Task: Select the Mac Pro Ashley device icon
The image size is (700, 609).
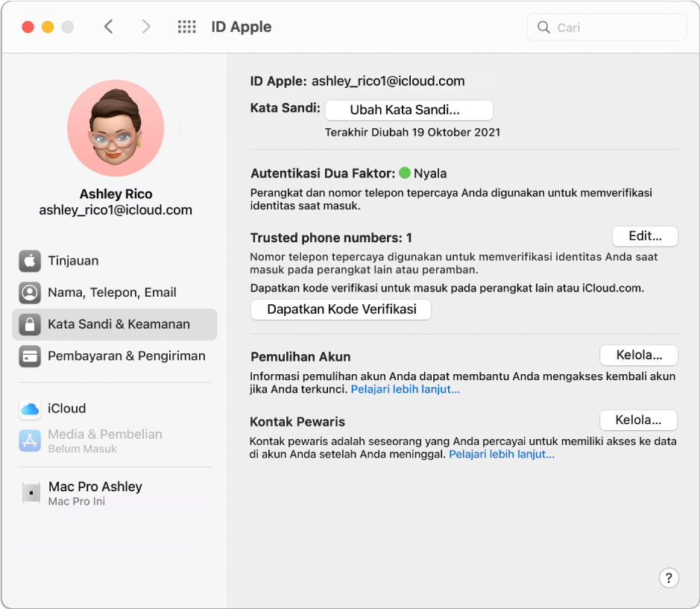Action: point(30,493)
